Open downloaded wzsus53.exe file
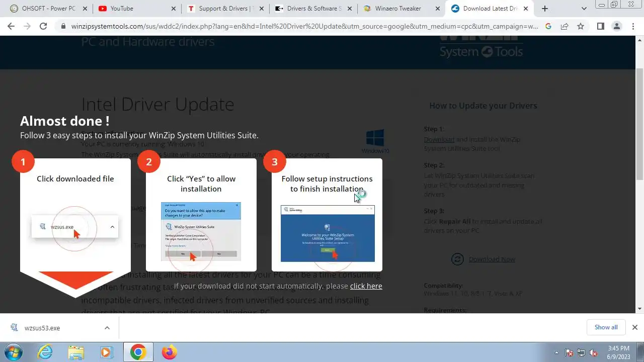Viewport: 644px width, 362px height. click(x=42, y=328)
